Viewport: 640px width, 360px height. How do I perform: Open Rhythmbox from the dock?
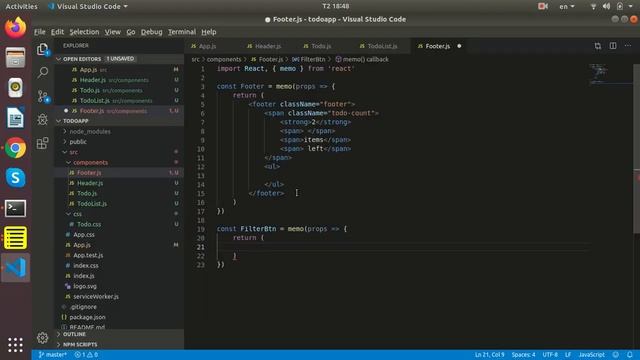(16, 87)
